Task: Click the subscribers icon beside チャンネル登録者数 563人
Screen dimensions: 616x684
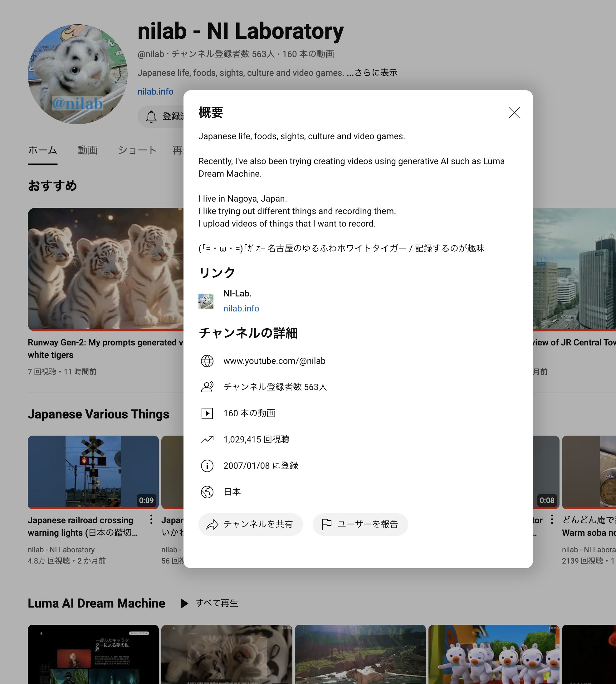Action: (x=207, y=387)
